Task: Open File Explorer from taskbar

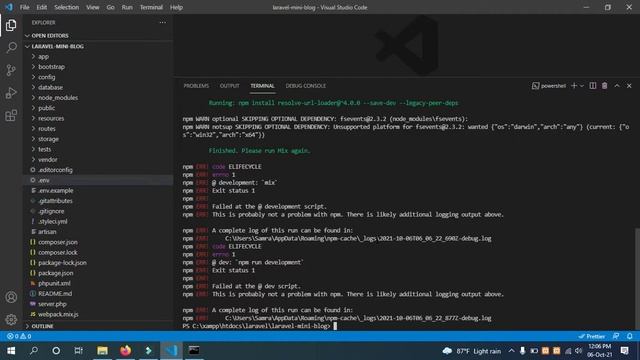Action: click(x=102, y=351)
